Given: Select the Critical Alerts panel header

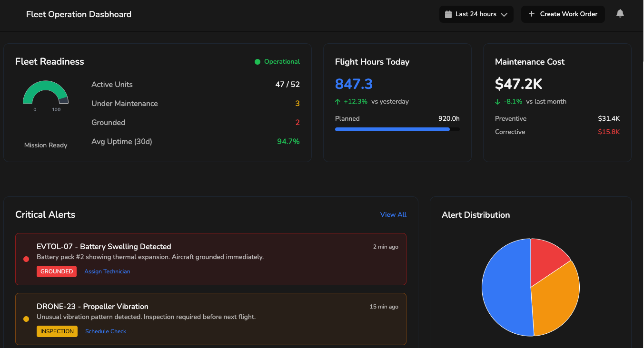Looking at the screenshot, I should click(45, 214).
